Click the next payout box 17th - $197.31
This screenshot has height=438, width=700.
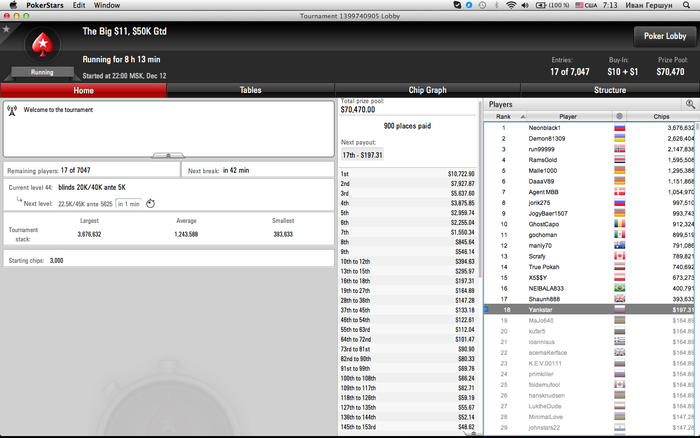362,155
